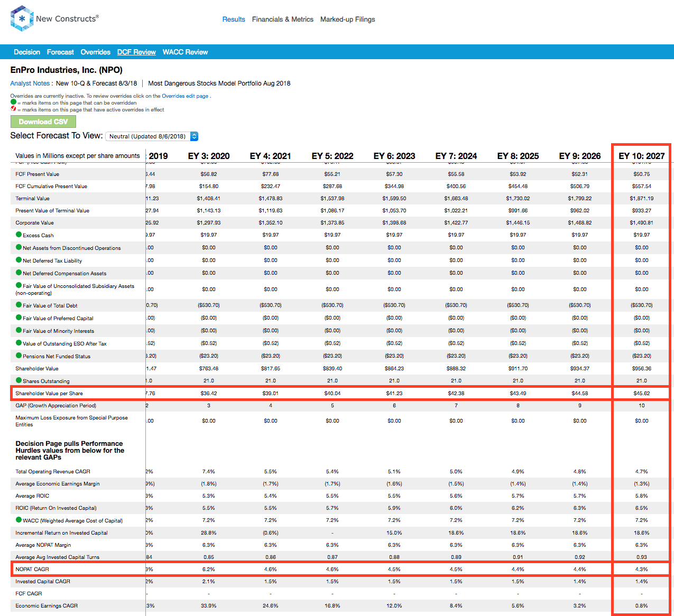The image size is (674, 616).
Task: Click the NOPAT CAGR row label
Action: click(x=32, y=569)
